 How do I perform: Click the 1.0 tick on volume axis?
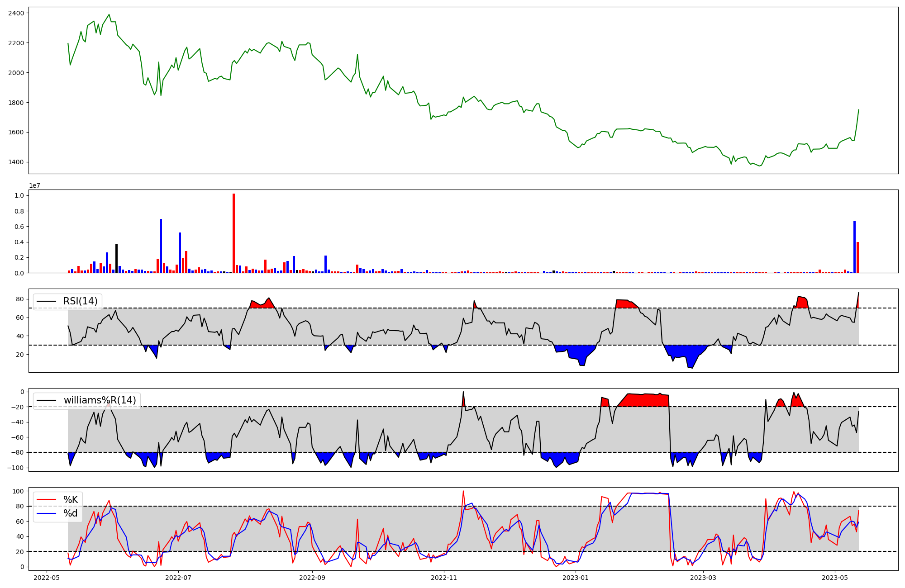point(19,195)
